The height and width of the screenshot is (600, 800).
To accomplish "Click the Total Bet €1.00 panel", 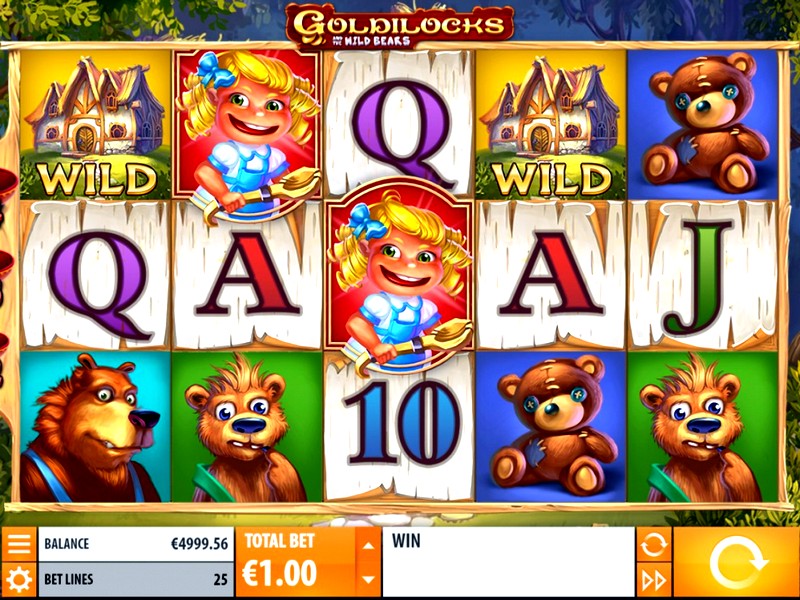I will tap(296, 562).
